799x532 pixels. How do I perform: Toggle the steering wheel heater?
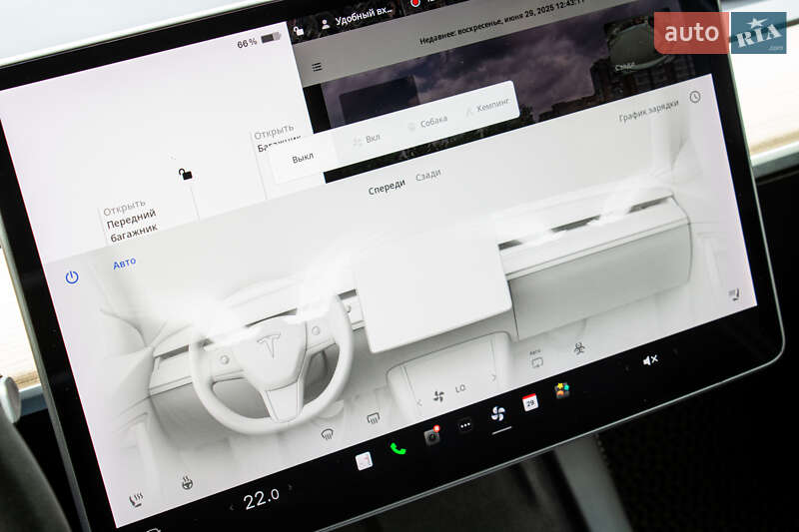[186, 482]
